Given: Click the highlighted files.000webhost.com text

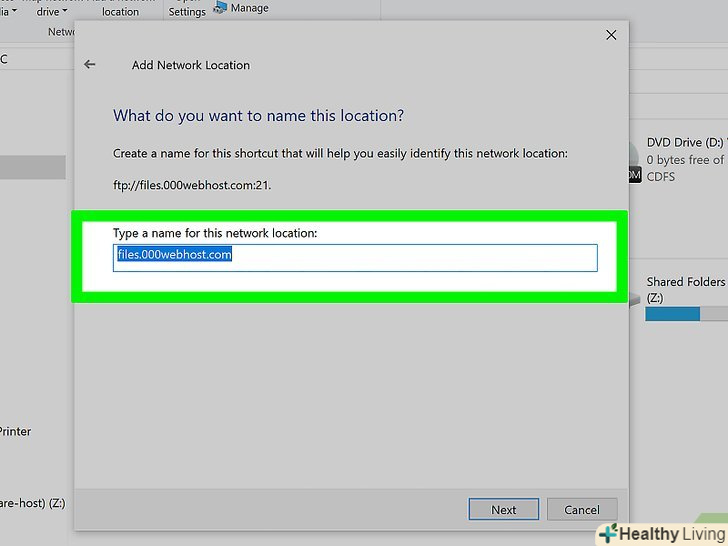Looking at the screenshot, I should [175, 254].
